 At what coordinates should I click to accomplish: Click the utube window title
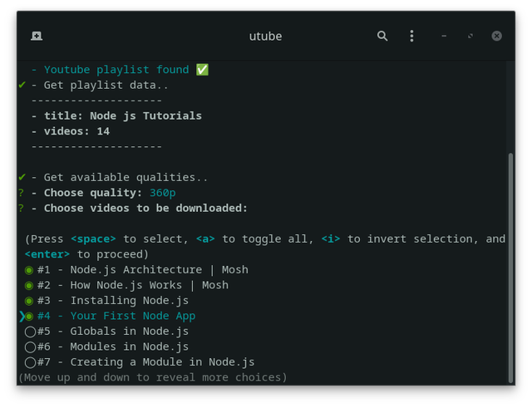265,37
